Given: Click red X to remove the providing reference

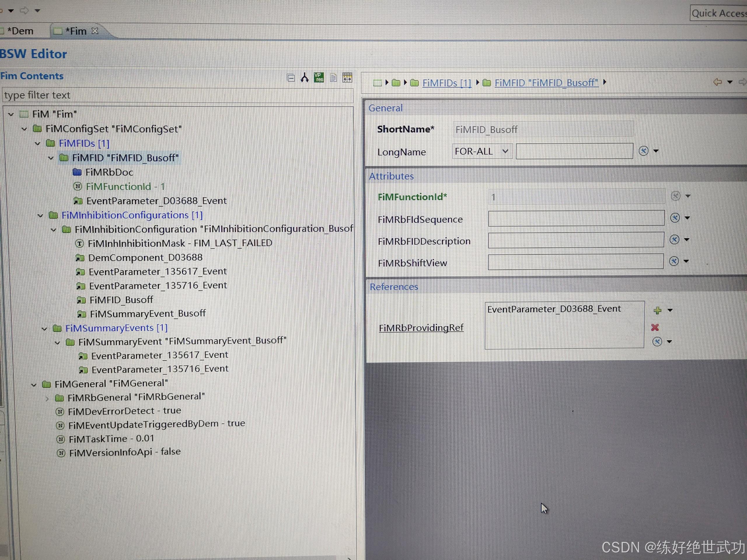Looking at the screenshot, I should click(x=655, y=327).
